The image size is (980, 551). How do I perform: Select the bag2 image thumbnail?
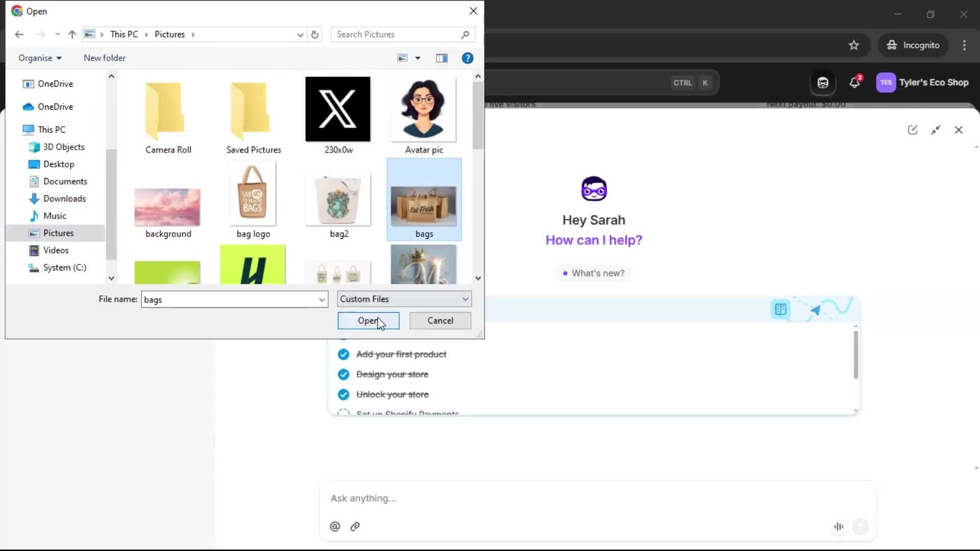[338, 199]
